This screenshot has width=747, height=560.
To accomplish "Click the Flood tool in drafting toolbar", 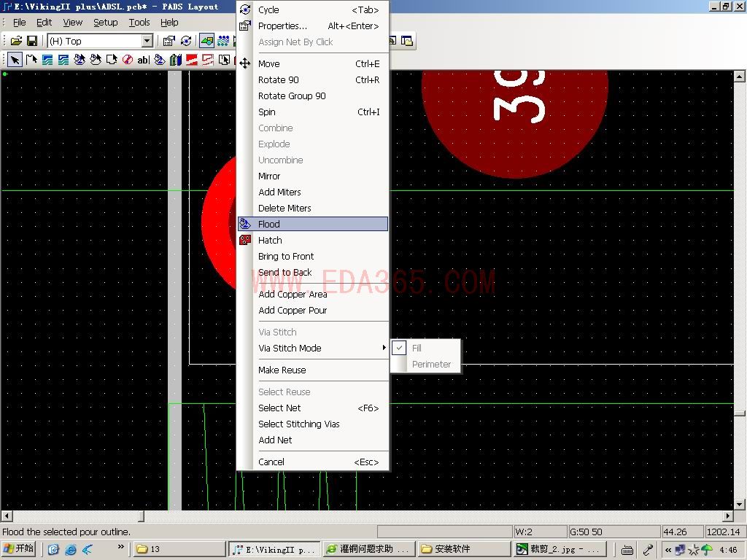I will (x=160, y=60).
